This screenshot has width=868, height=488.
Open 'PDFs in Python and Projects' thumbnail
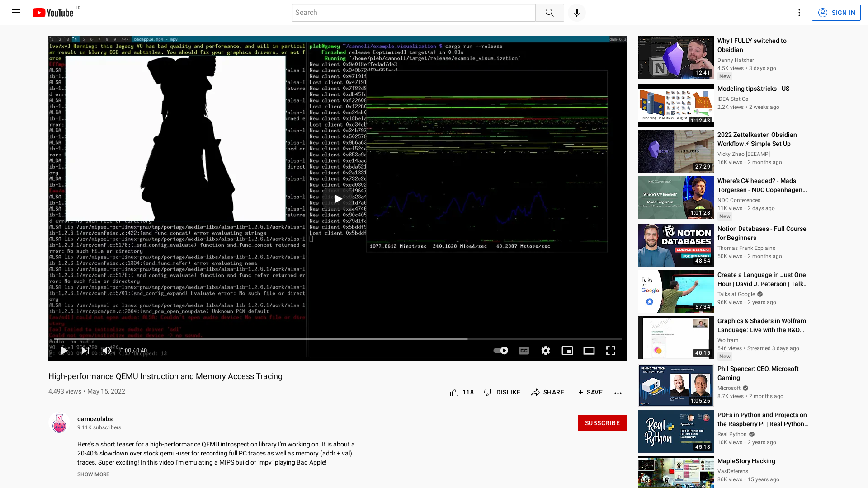coord(675,432)
